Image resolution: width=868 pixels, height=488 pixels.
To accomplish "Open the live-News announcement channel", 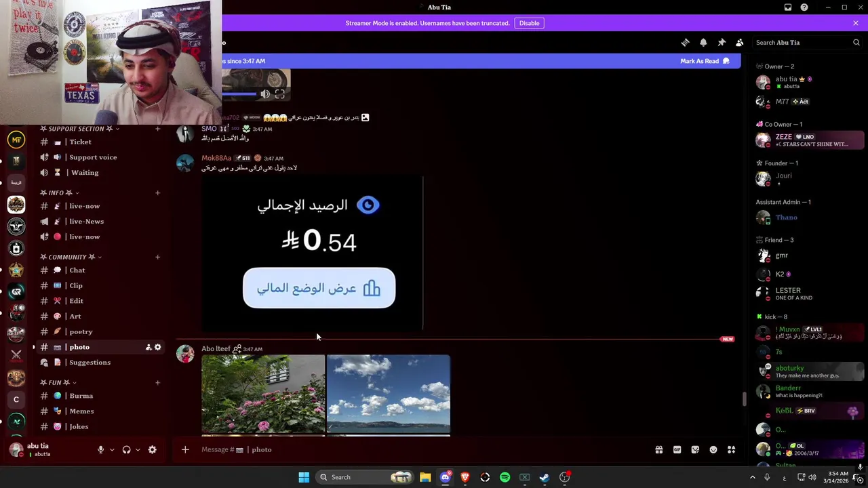I will coord(100,221).
